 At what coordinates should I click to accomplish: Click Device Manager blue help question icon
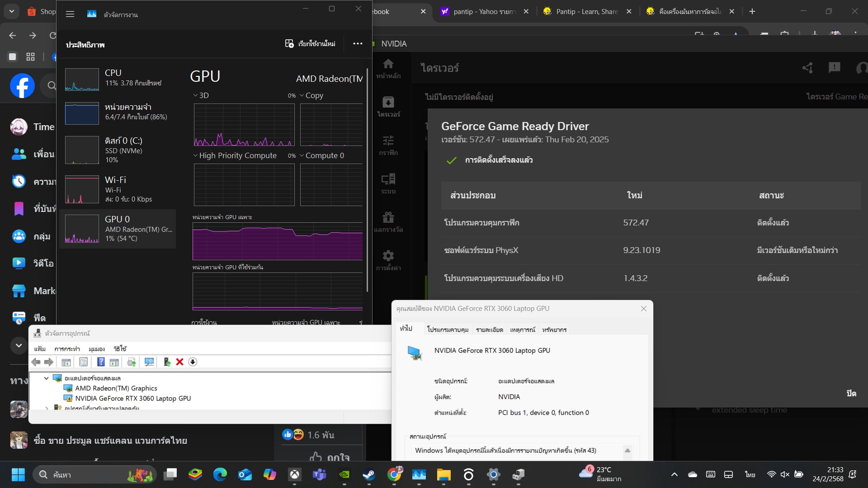[x=101, y=362]
